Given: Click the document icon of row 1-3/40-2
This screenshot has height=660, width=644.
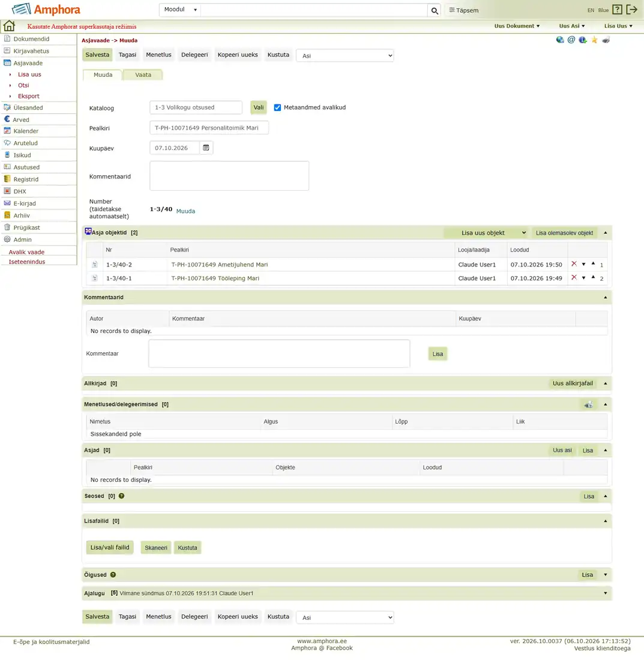Looking at the screenshot, I should (95, 265).
